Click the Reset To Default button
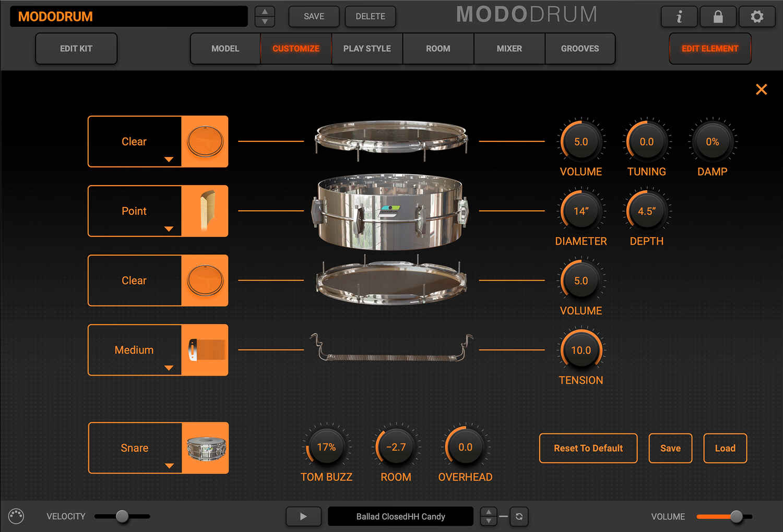This screenshot has width=783, height=532. point(588,448)
